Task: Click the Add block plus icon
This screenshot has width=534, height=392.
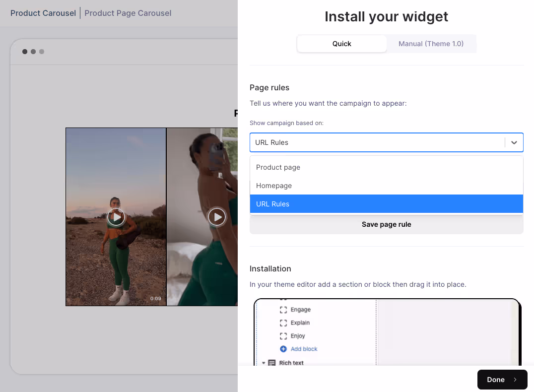Action: pyautogui.click(x=283, y=349)
